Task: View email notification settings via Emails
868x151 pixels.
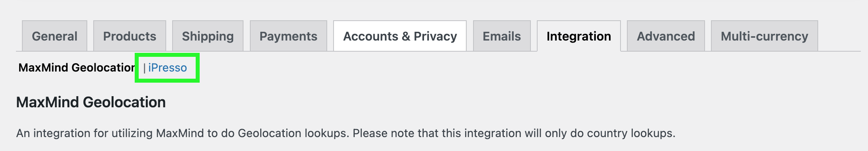Action: click(502, 36)
